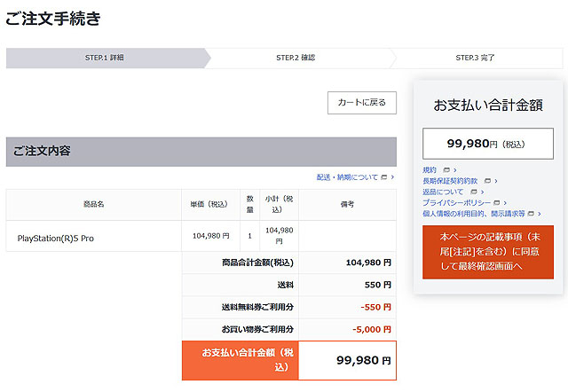Click new-window icon beside 返品について
The width and height of the screenshot is (568, 392).
(x=473, y=192)
